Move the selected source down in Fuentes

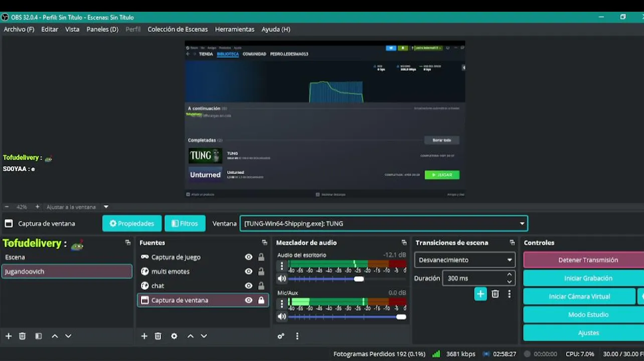tap(204, 336)
